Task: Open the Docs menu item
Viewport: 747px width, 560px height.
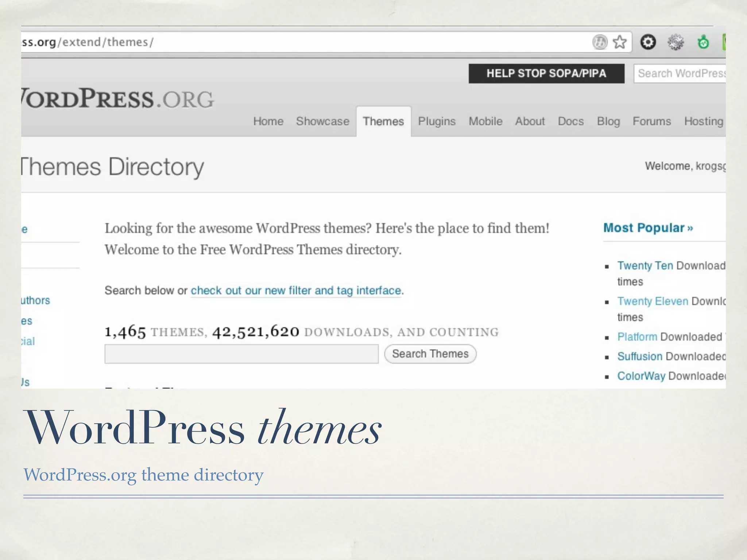Action: (x=571, y=121)
